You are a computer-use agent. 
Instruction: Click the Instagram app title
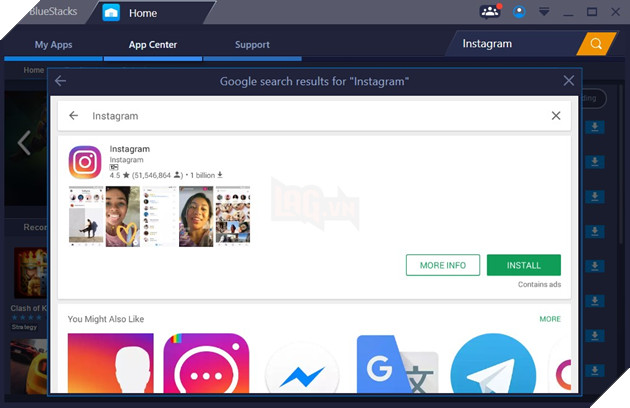click(x=130, y=149)
